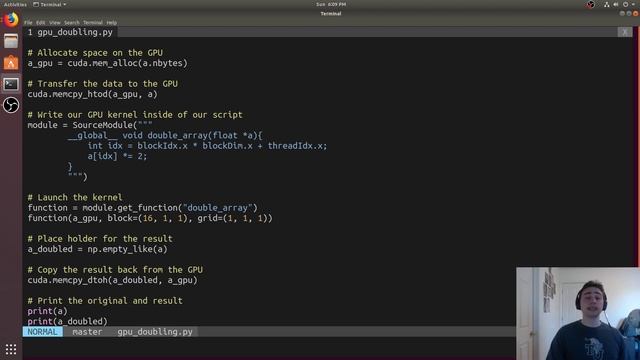Click the 'cuda.memcpy_dtoh' line
Viewport: 640px width, 360px height.
[112, 280]
